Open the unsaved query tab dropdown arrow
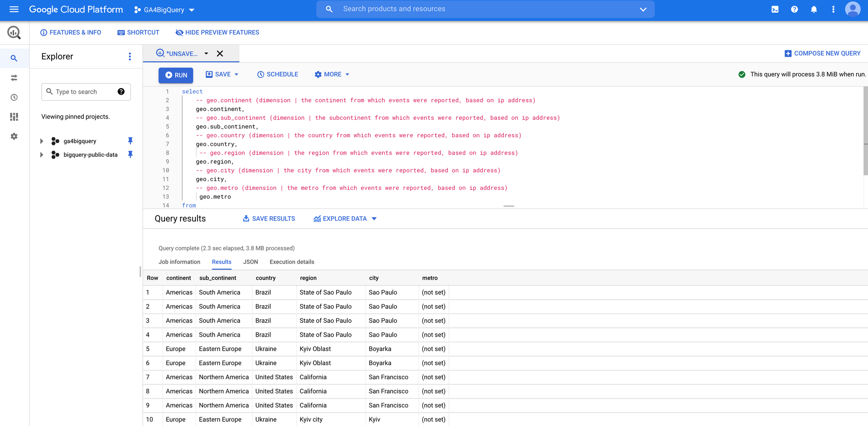This screenshot has height=426, width=868. tap(206, 53)
